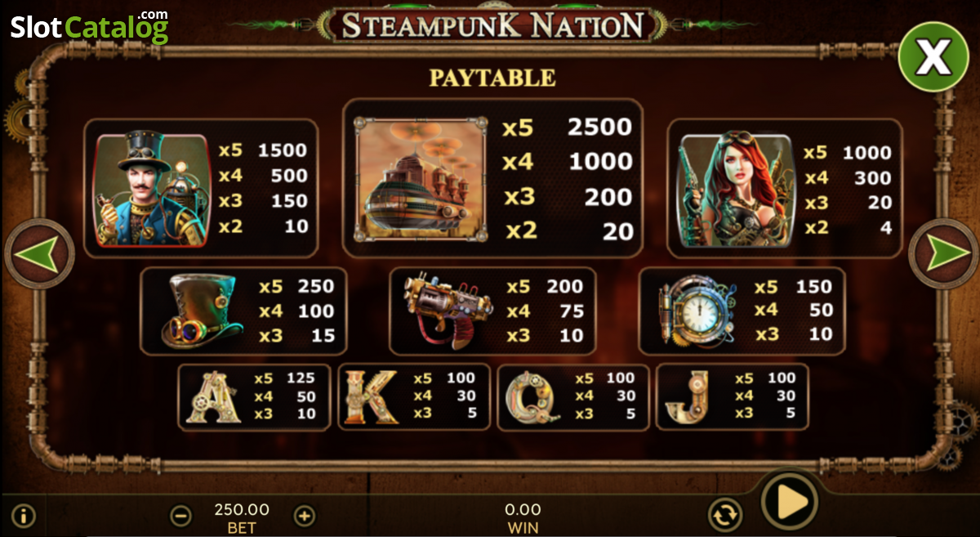Toggle autoplay circular arrows icon
This screenshot has height=537, width=980.
[724, 515]
